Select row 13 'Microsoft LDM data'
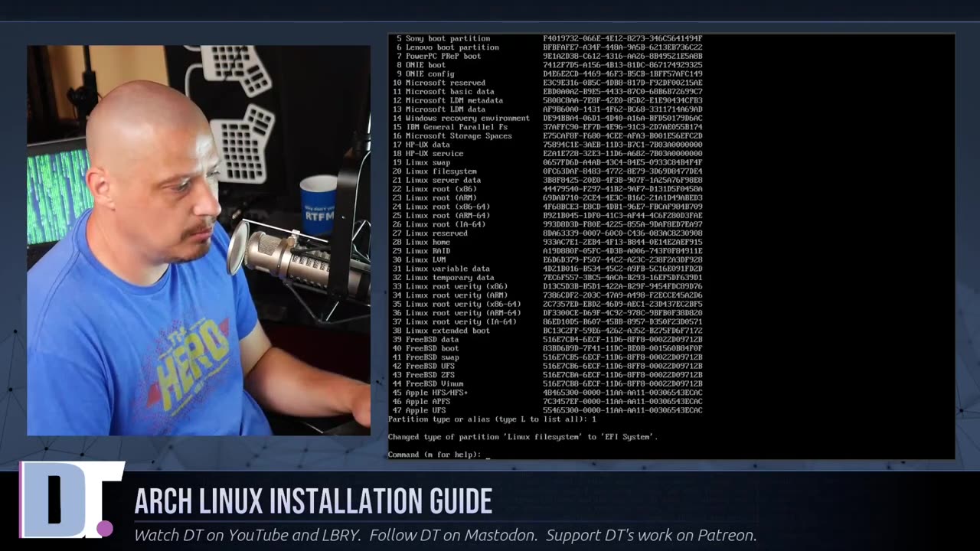 (547, 109)
